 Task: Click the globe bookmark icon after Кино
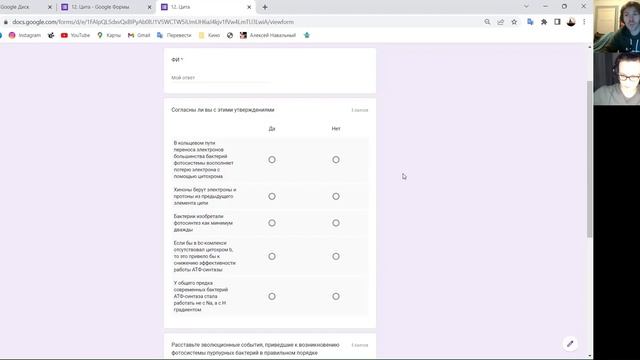pos(230,36)
